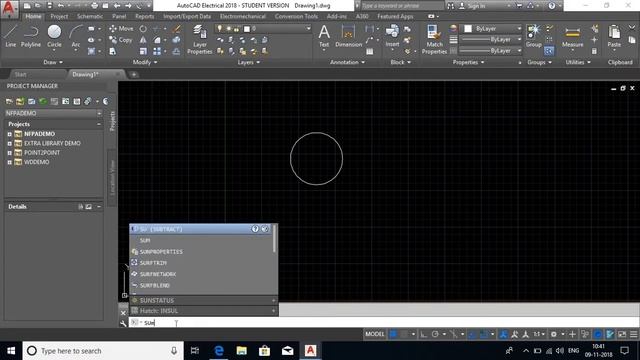Click the object color swatch ByLayer
The height and width of the screenshot is (360, 640).
(x=468, y=28)
